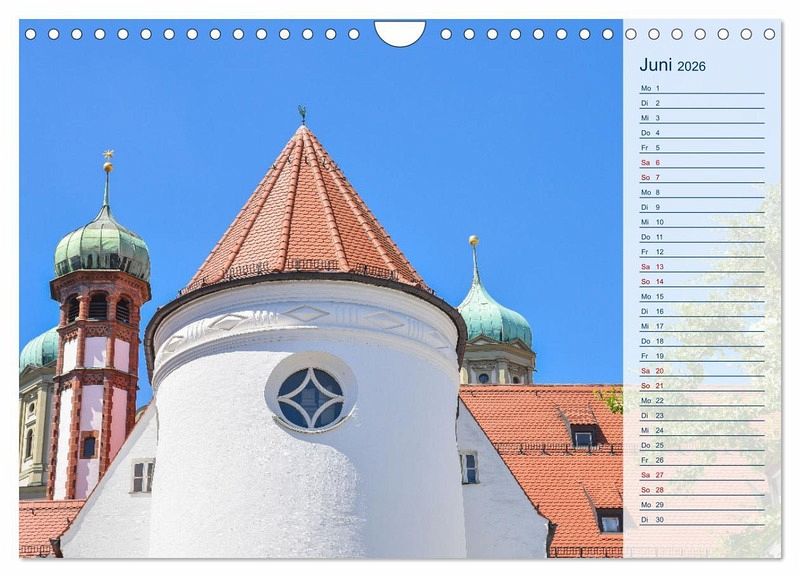Click the Mi 24 note line

(701, 430)
